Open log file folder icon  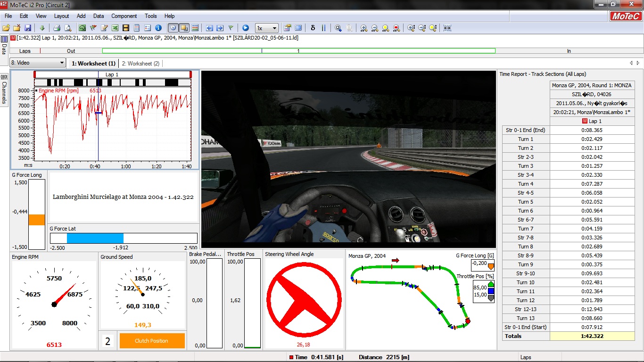pos(6,28)
